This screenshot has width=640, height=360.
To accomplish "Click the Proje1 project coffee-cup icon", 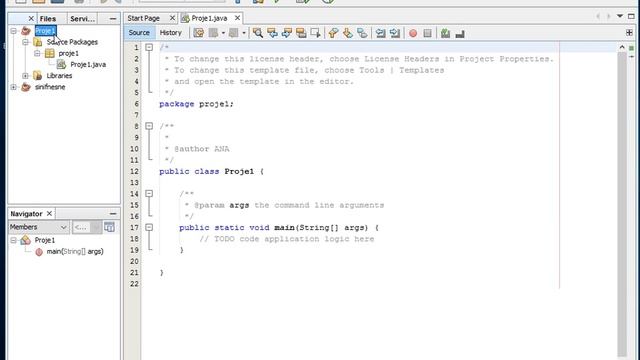I will (26, 31).
